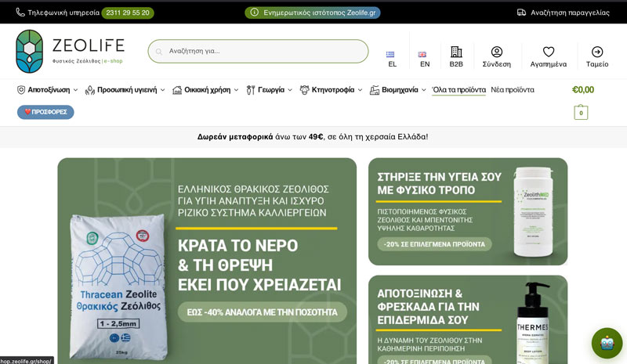
Task: Click the ΠΡΟΣΦΟΡΕΣ offers button
Action: click(45, 112)
